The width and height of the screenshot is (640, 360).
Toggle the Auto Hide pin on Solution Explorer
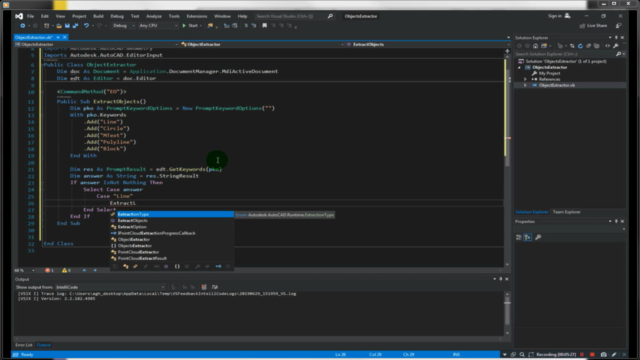click(x=616, y=38)
